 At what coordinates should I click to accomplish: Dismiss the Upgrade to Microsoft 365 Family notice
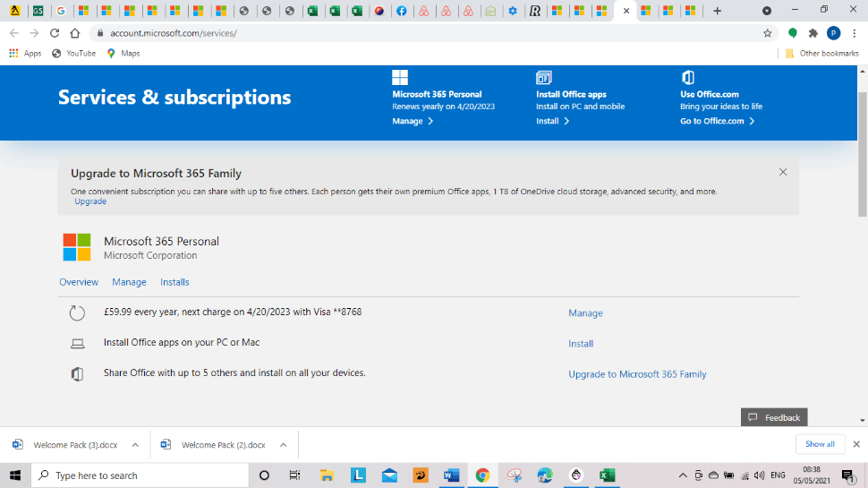(x=783, y=172)
